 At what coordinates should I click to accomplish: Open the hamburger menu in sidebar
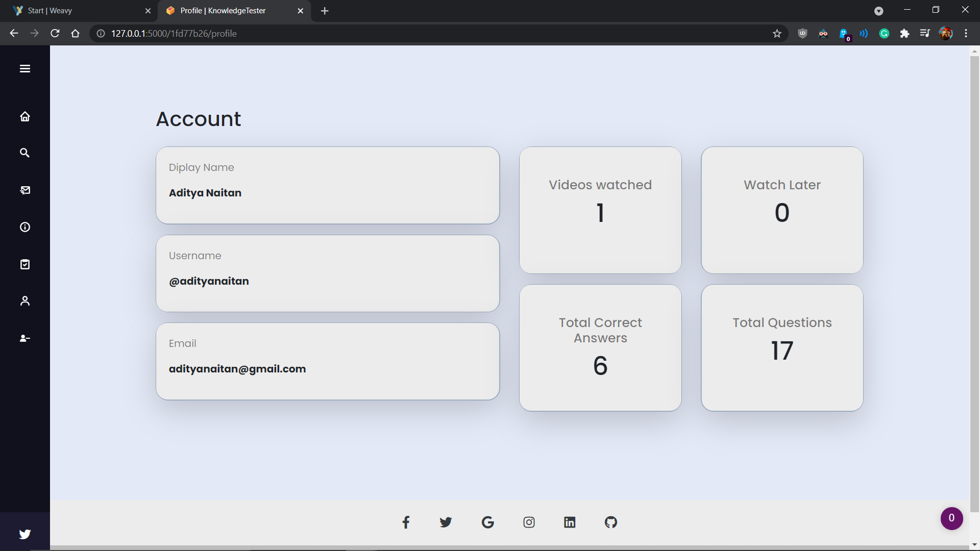click(x=25, y=69)
